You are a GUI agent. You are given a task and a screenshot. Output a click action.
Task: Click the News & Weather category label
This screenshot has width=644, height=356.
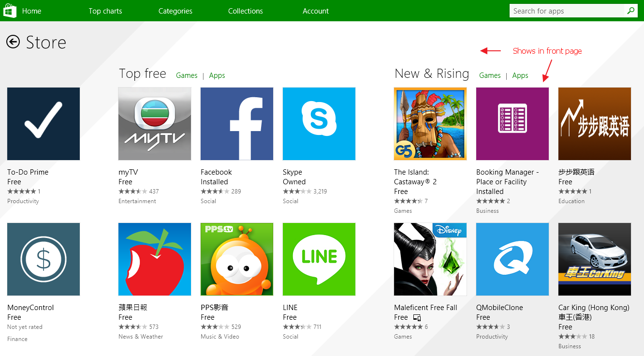(141, 337)
